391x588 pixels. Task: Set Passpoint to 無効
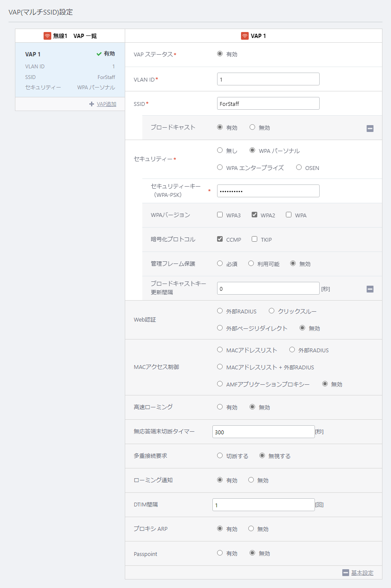click(x=252, y=553)
